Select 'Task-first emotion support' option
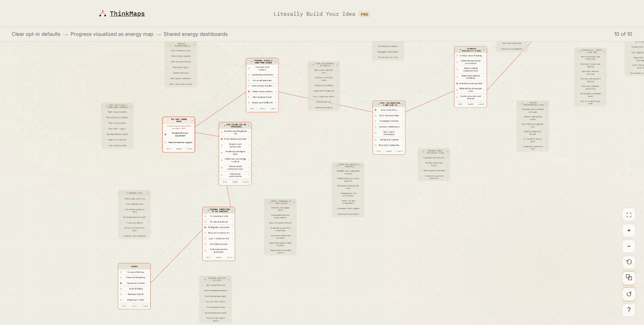Screen dimensions: 644x325 pyautogui.click(x=165, y=142)
